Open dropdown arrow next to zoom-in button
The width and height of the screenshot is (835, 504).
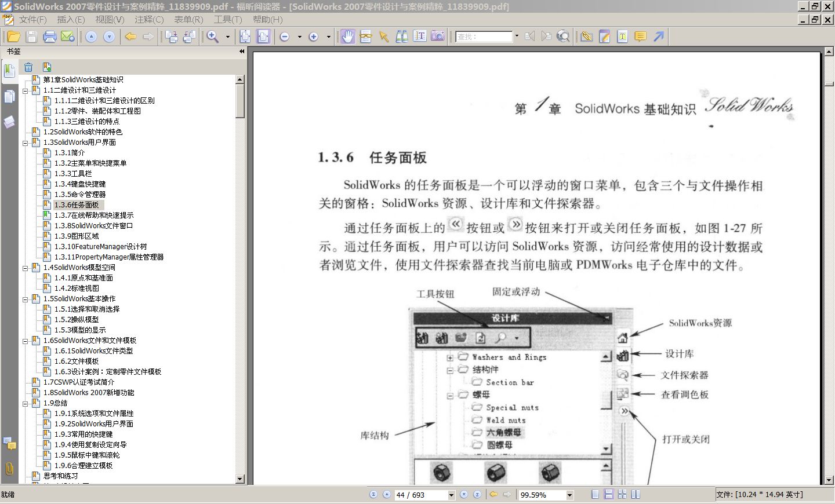coord(328,36)
